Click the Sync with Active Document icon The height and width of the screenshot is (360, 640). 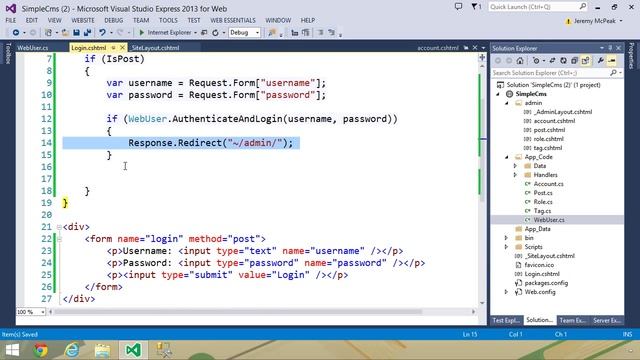coord(552,60)
